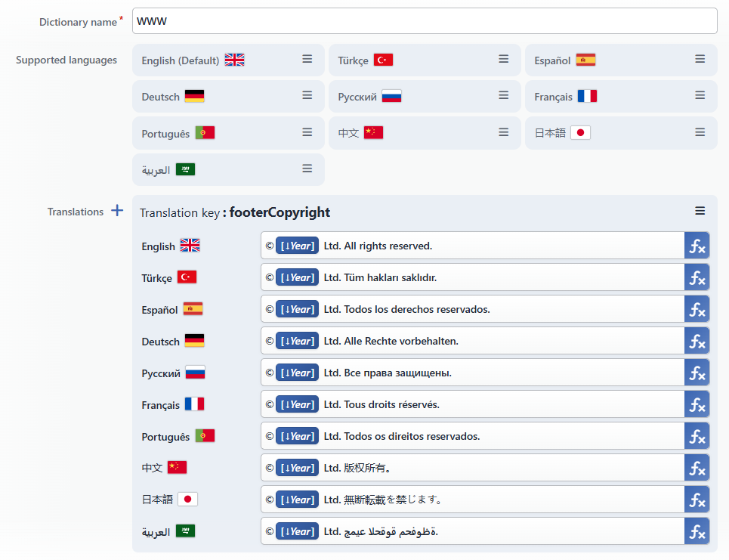This screenshot has height=560, width=729.
Task: Open the footerCopyright translation key menu
Action: click(x=700, y=211)
